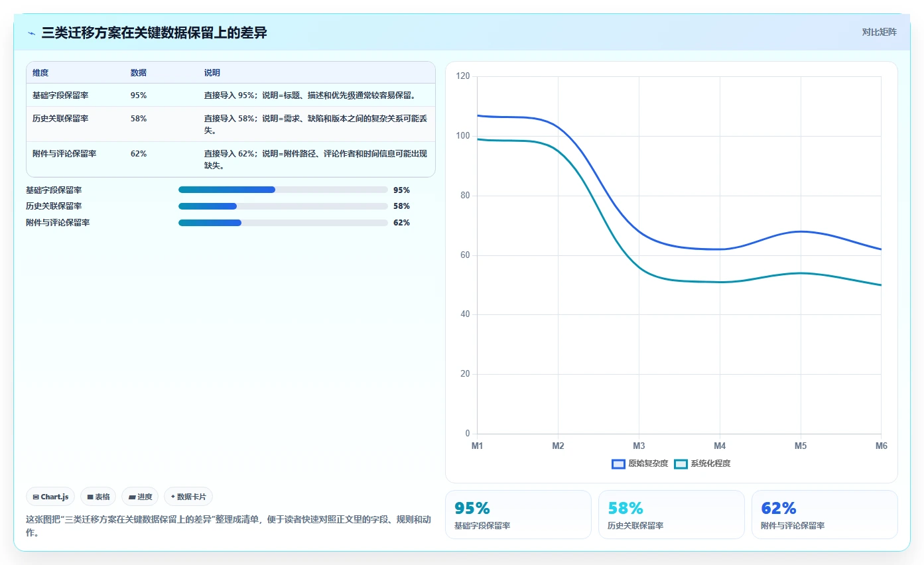Click the M5 axis label

click(801, 446)
